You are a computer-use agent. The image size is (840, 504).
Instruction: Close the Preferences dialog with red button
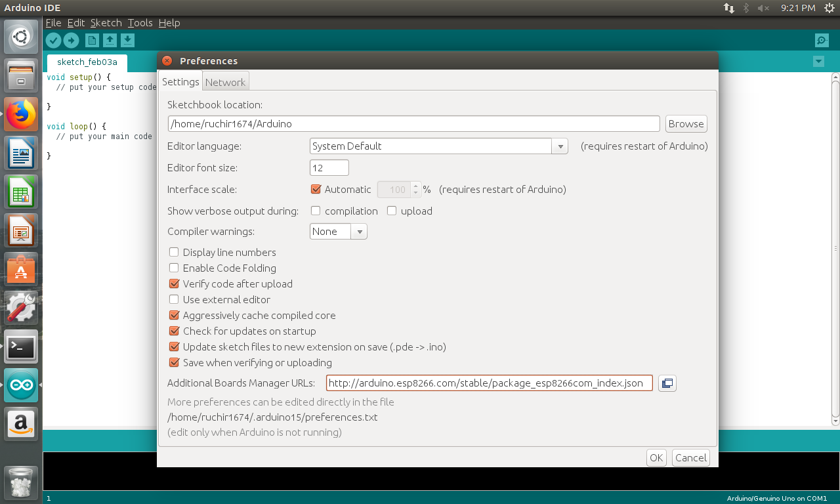coord(167,60)
